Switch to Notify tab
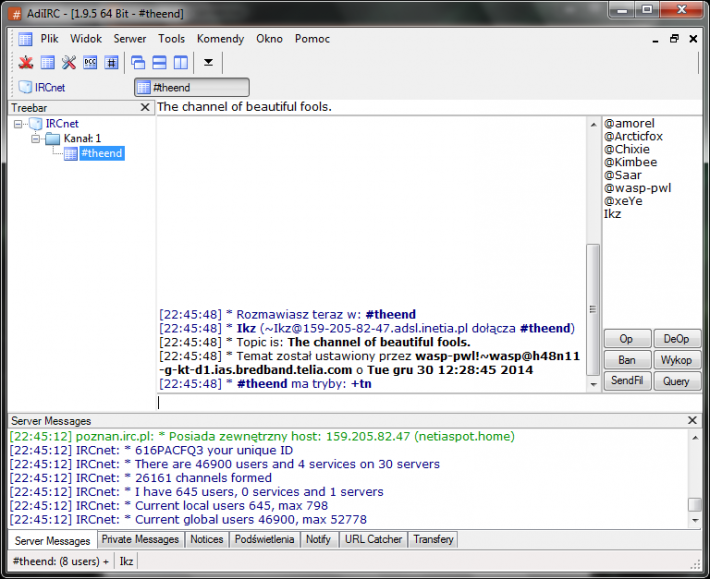The image size is (710, 579). 318,539
